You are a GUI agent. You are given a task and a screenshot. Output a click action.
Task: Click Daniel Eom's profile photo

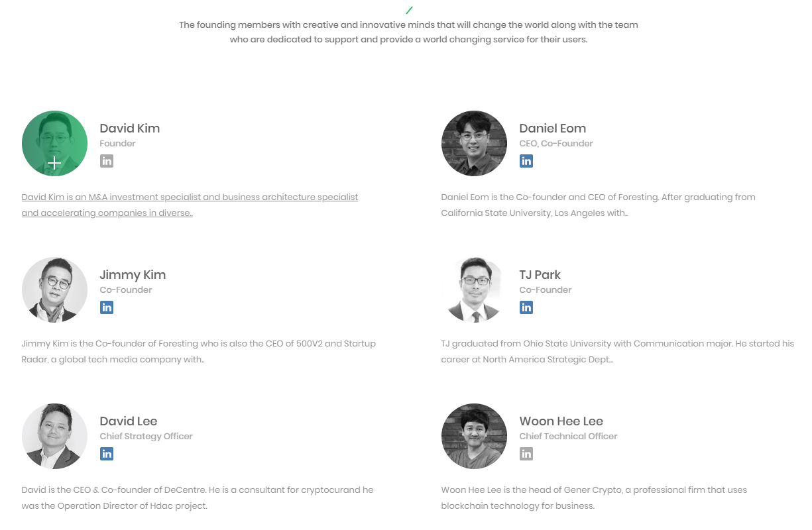(474, 143)
